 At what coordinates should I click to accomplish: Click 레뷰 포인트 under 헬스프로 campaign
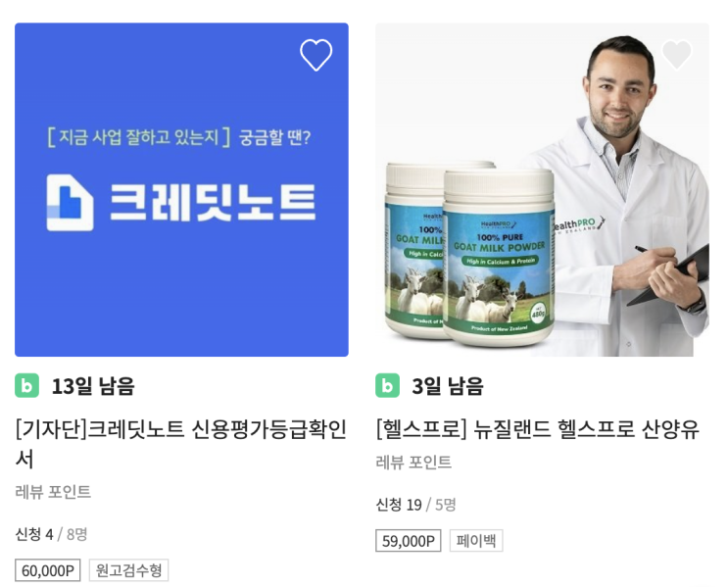413,463
